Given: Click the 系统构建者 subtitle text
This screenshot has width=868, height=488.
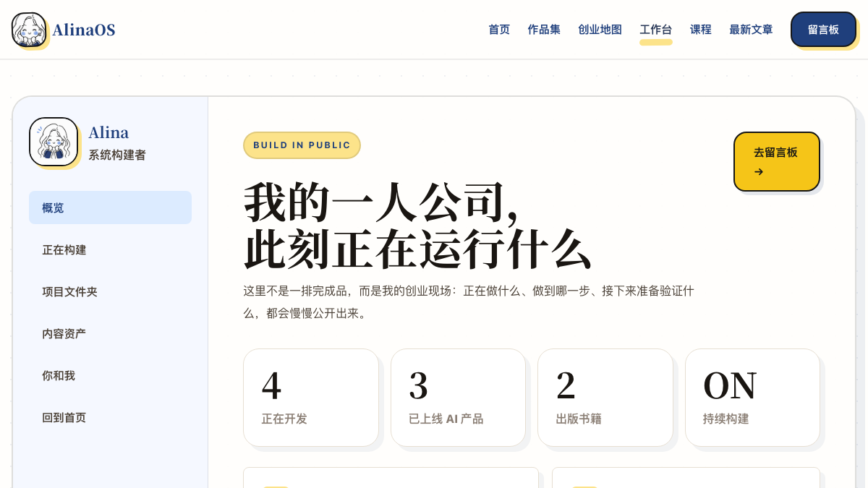Looking at the screenshot, I should tap(117, 155).
